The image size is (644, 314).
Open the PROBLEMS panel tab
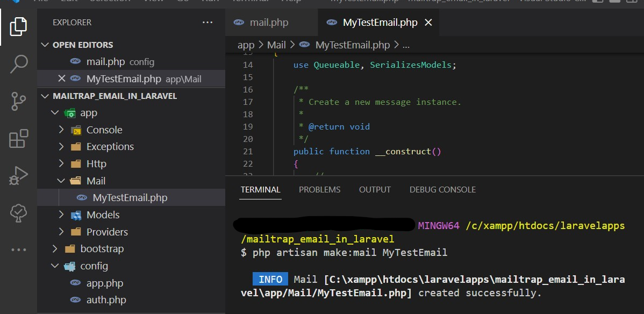point(319,189)
